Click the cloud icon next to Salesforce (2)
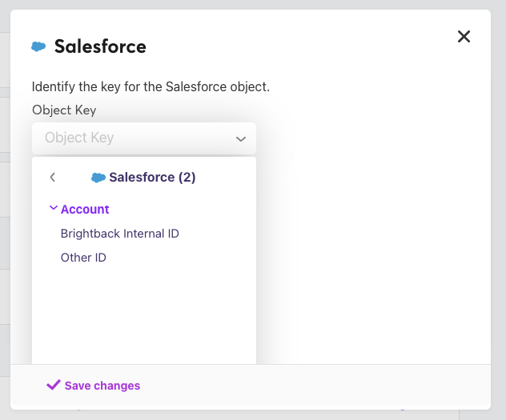 click(x=98, y=178)
